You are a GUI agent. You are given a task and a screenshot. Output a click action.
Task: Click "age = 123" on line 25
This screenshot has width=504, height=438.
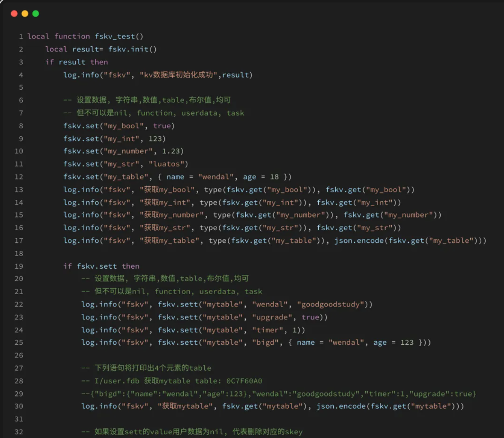click(x=393, y=343)
